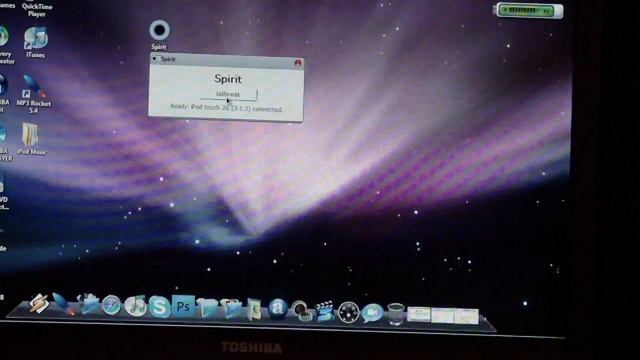Select the iPod Music folder on desktop

[x=31, y=139]
